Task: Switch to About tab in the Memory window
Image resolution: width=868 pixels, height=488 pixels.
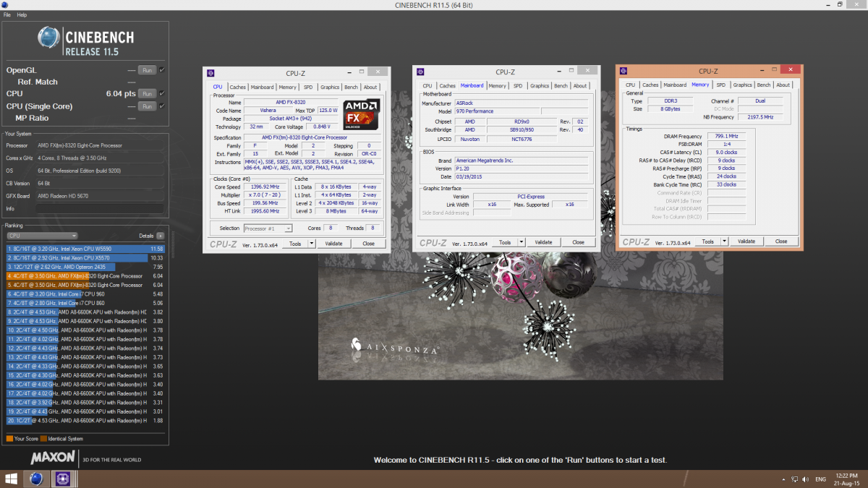Action: point(783,85)
